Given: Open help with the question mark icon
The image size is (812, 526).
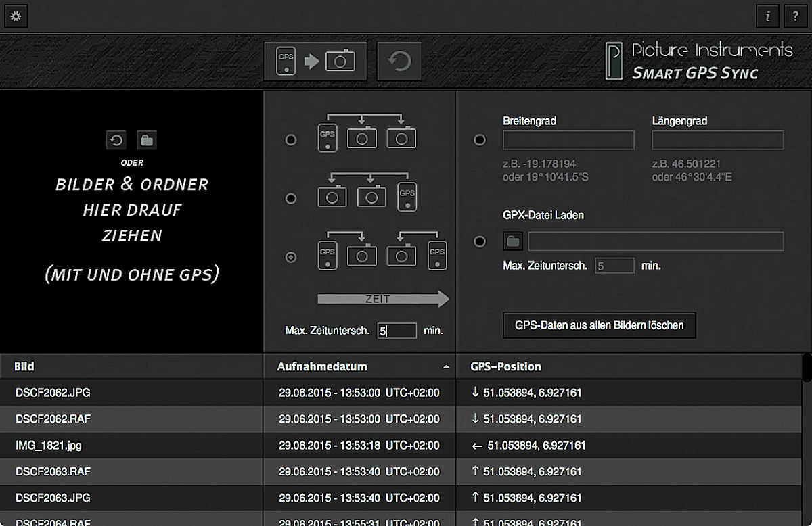Looking at the screenshot, I should [x=795, y=17].
